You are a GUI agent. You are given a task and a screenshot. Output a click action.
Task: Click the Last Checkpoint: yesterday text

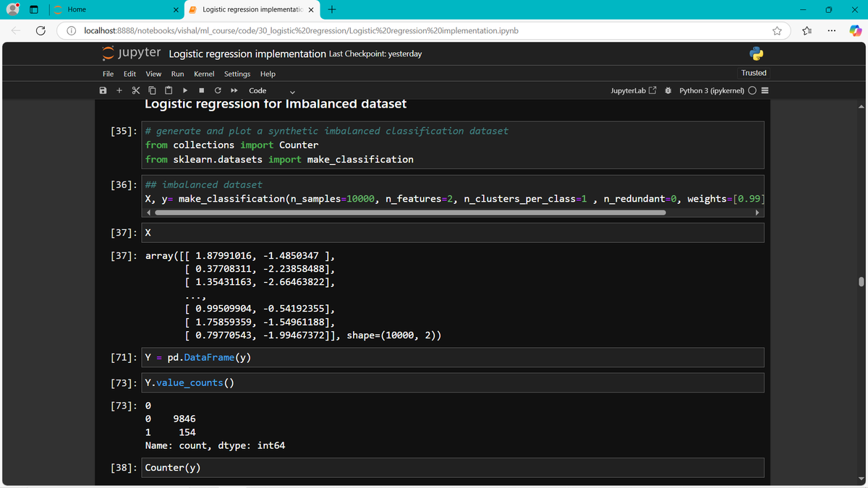(375, 53)
